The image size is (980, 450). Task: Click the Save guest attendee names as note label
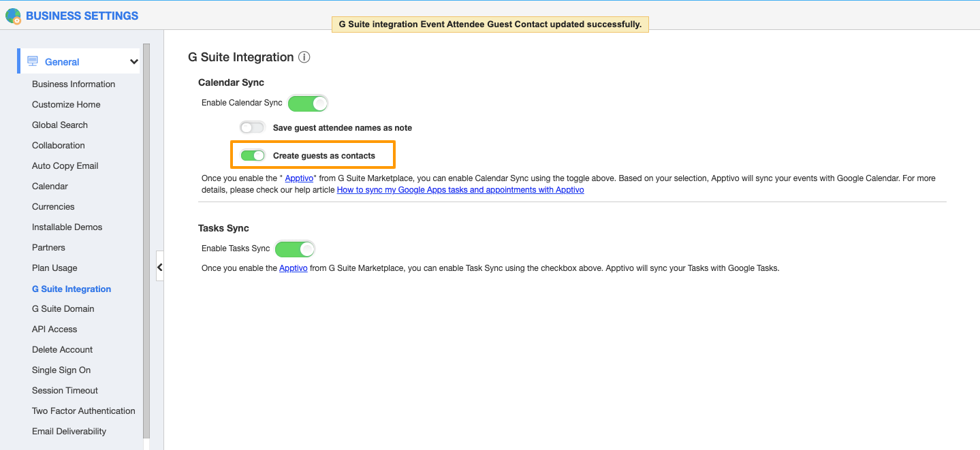(x=343, y=128)
